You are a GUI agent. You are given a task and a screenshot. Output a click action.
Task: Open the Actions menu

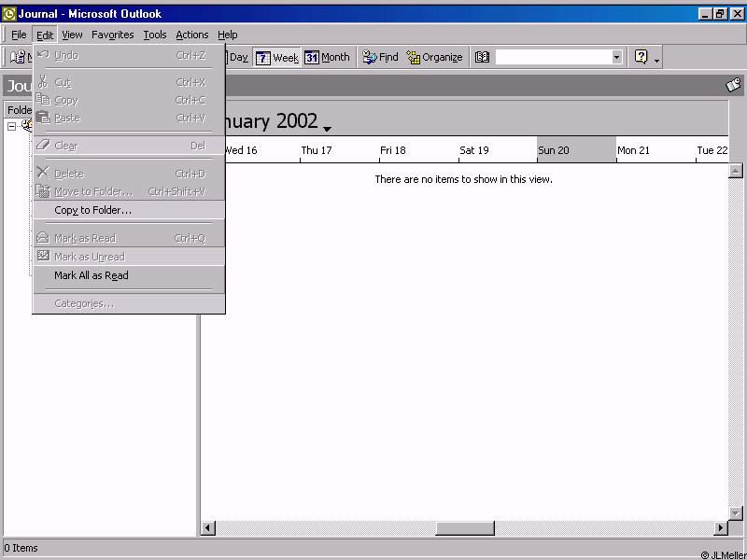tap(192, 35)
